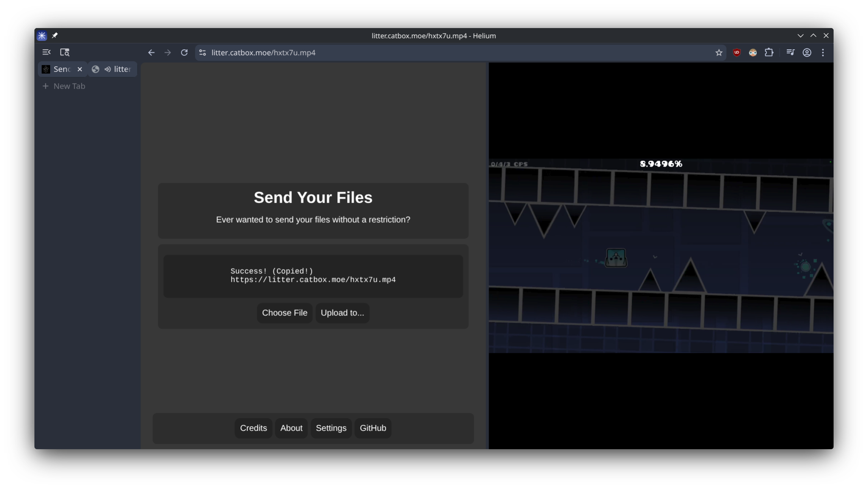
Task: Toggle the pin icon in the title bar
Action: tap(55, 35)
